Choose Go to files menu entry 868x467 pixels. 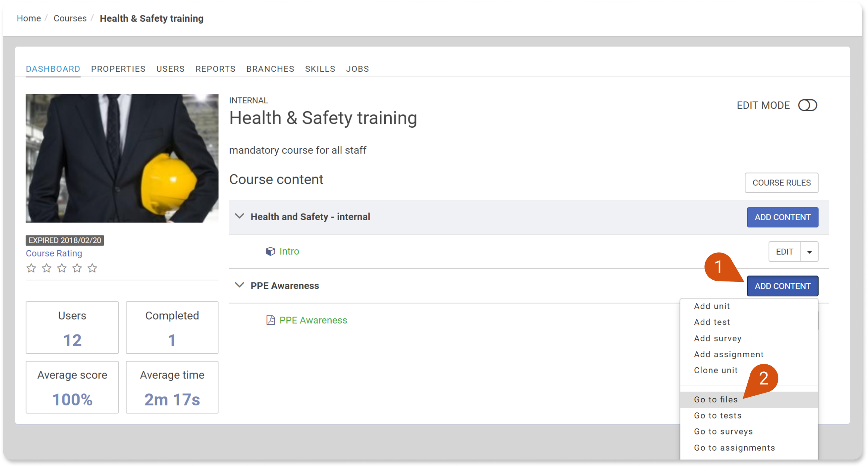tap(749, 399)
